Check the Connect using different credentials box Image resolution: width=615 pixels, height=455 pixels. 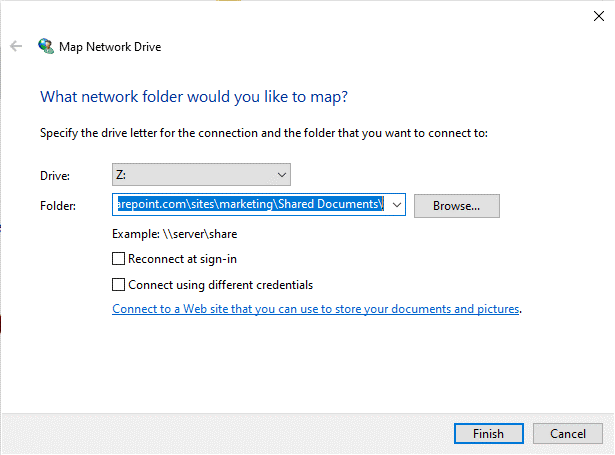click(x=120, y=285)
